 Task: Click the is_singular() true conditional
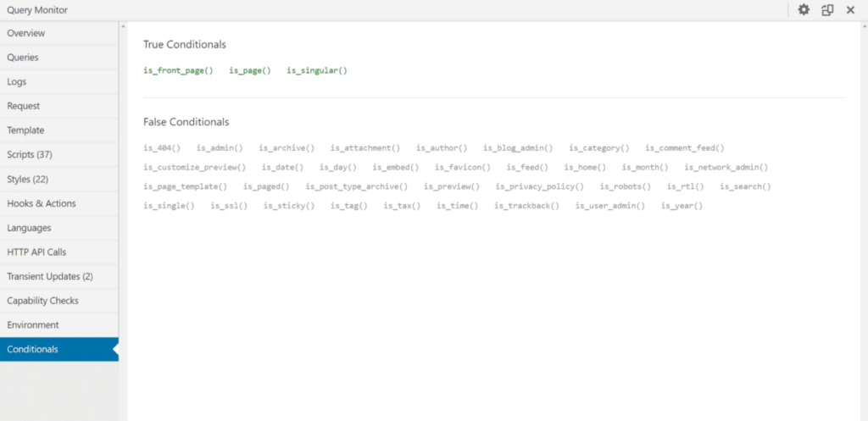click(x=317, y=70)
